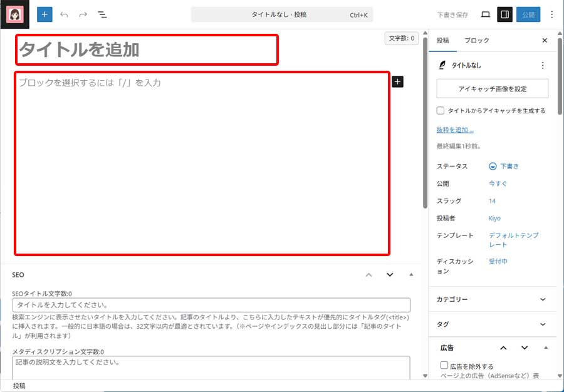Collapse the SEO panel with its chevron
The width and height of the screenshot is (564, 392).
click(367, 274)
